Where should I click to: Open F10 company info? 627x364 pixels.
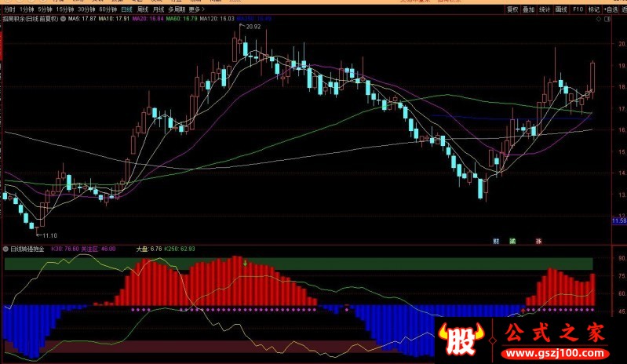click(x=578, y=9)
